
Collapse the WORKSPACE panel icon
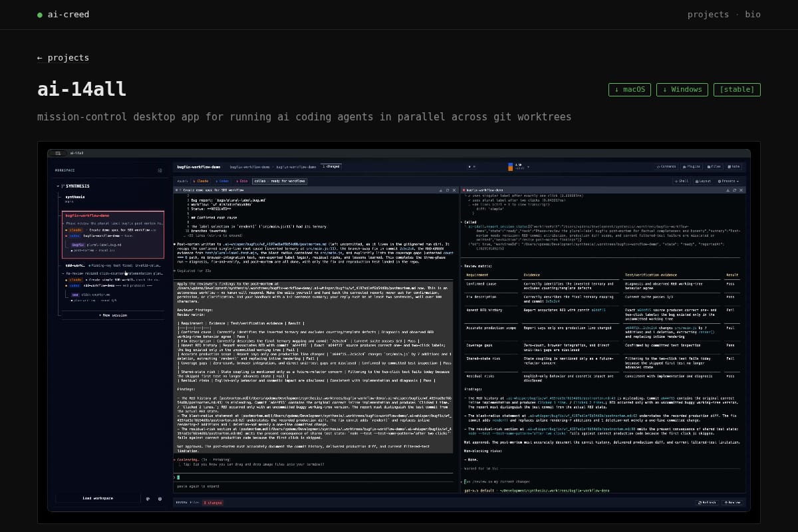coord(160,170)
